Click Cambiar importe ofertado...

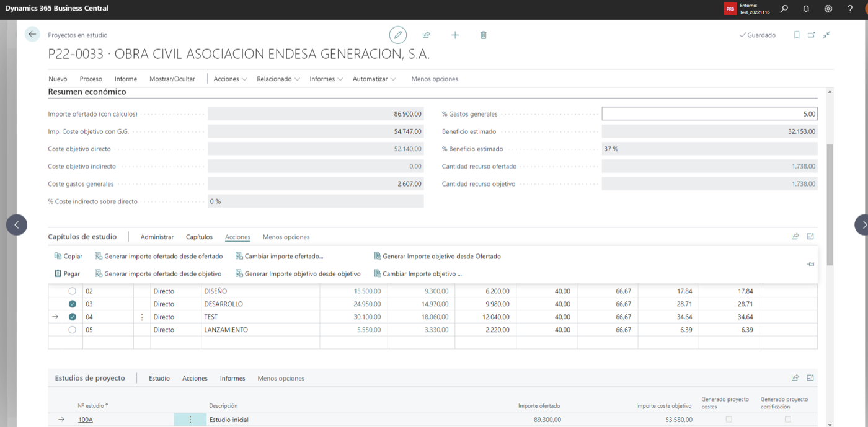coord(280,256)
